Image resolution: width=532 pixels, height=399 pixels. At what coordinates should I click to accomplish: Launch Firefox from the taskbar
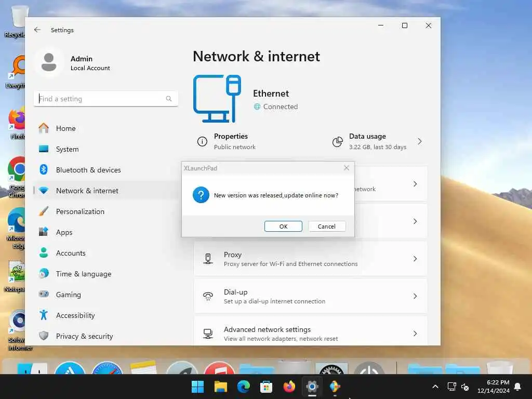point(289,387)
